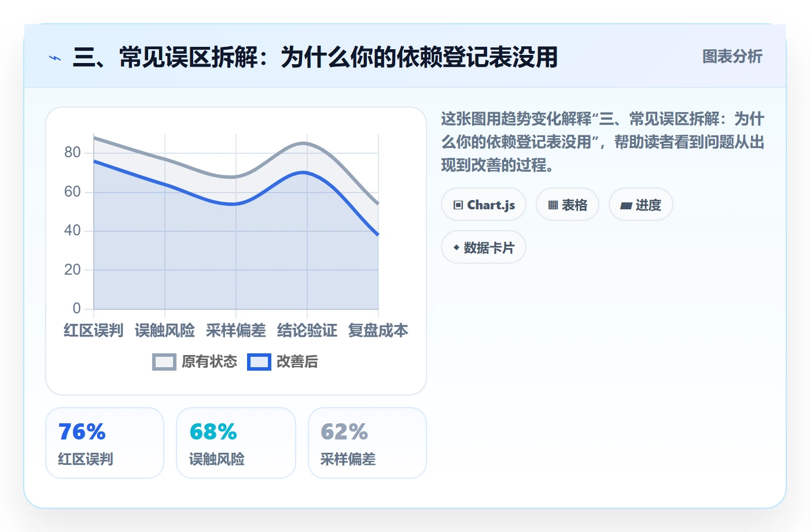Viewport: 810px width, 532px height.
Task: Click the 结论验证 x-axis label
Action: (307, 331)
